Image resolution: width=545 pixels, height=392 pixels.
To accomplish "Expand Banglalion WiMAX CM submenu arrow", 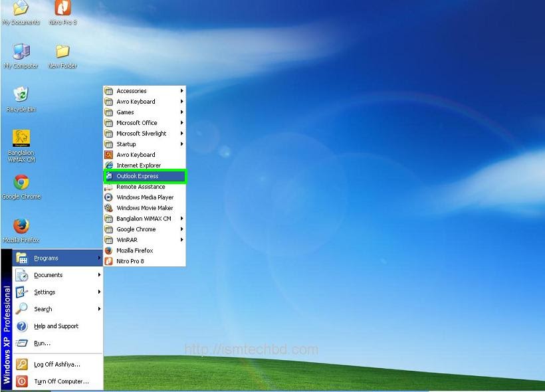I will point(182,218).
